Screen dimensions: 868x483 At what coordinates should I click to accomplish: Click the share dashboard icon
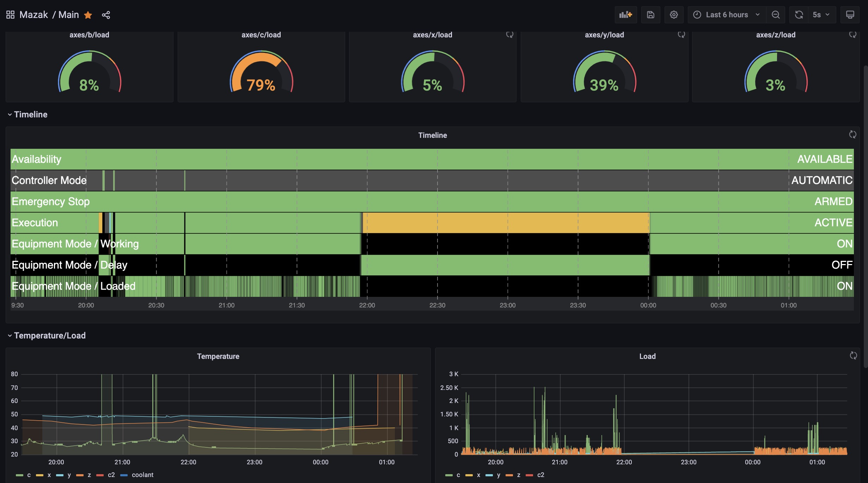pyautogui.click(x=106, y=15)
